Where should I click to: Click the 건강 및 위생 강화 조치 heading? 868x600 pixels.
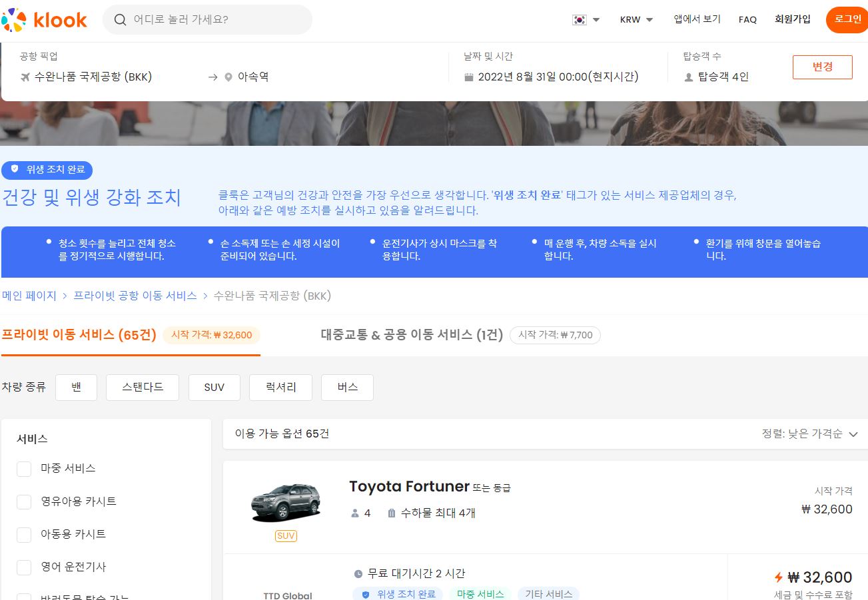[x=91, y=198]
